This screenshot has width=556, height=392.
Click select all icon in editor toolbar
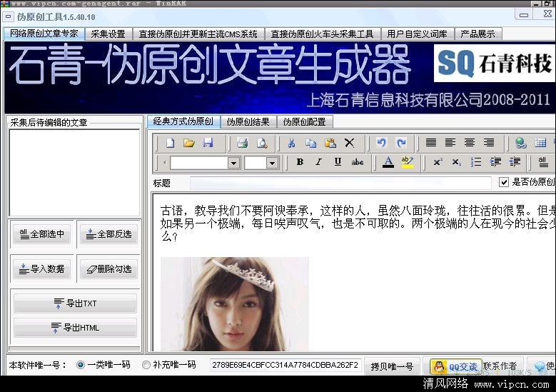[542, 162]
